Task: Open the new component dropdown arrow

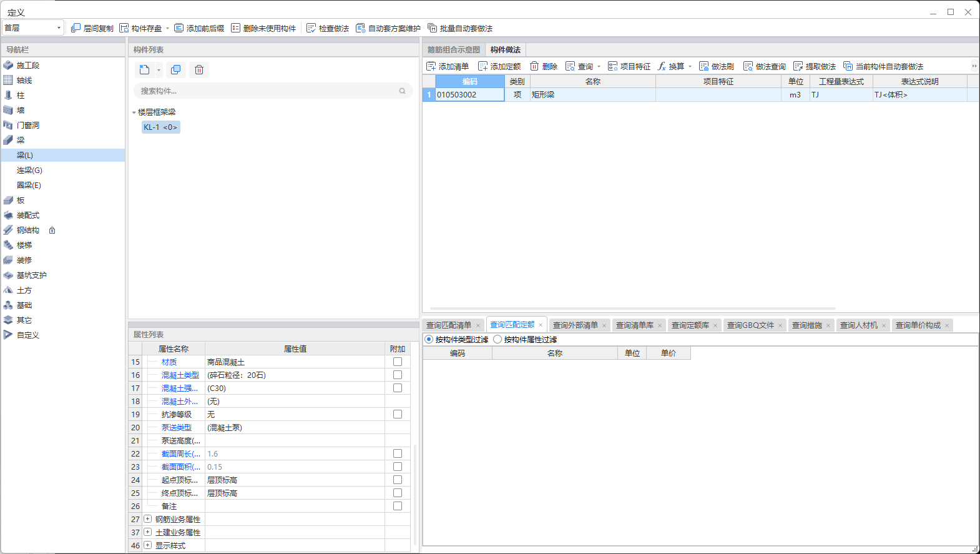Action: (159, 69)
